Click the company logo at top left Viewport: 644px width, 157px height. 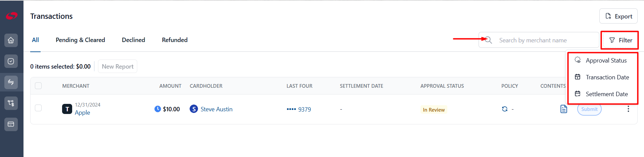point(11,16)
